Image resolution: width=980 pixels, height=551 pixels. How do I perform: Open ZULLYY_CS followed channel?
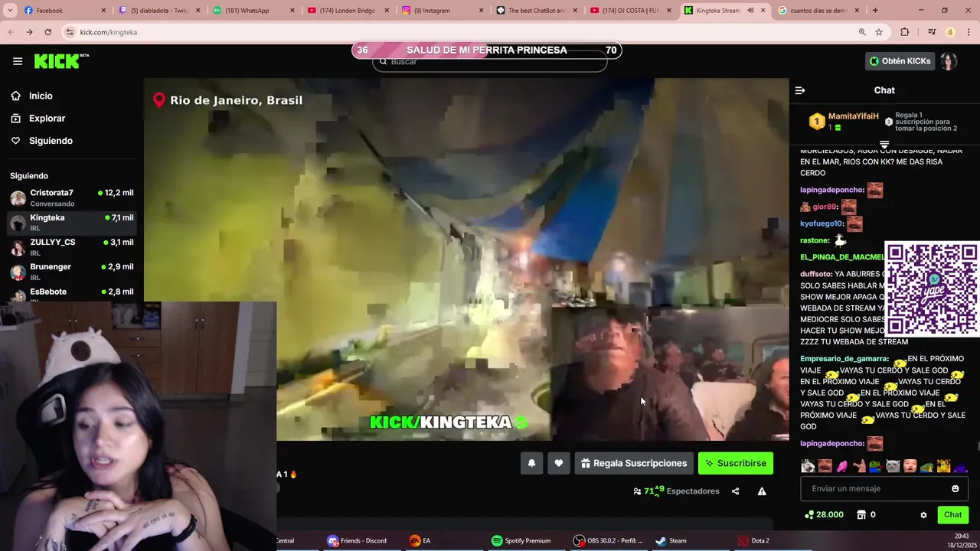coord(72,247)
